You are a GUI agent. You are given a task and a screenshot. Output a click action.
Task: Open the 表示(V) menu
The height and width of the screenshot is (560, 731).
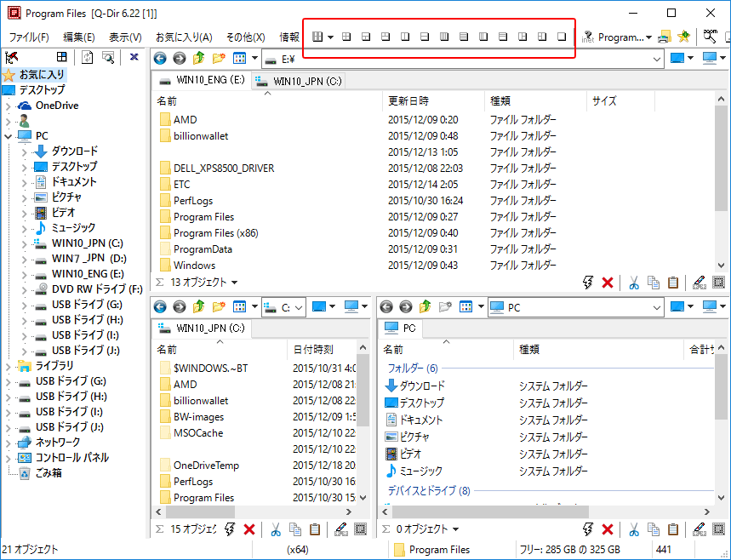click(125, 37)
